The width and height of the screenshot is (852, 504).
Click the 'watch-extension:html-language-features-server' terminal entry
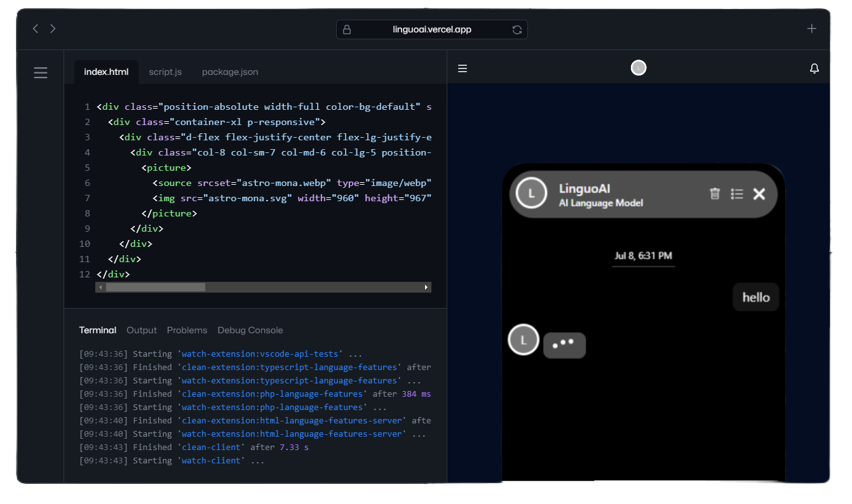pos(292,434)
